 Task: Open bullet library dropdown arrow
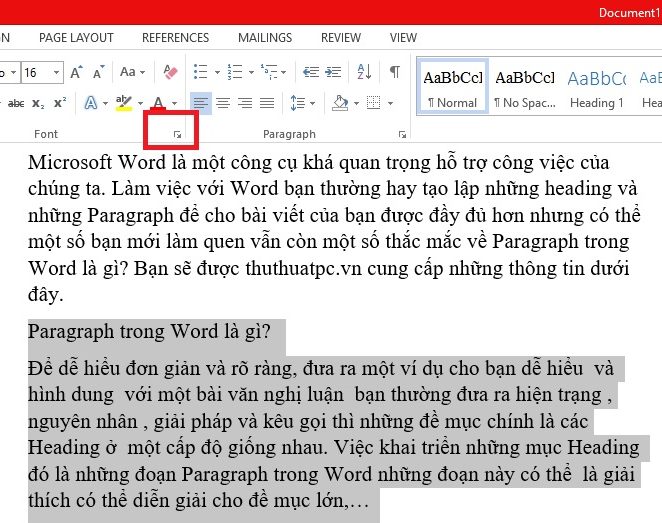pyautogui.click(x=217, y=72)
